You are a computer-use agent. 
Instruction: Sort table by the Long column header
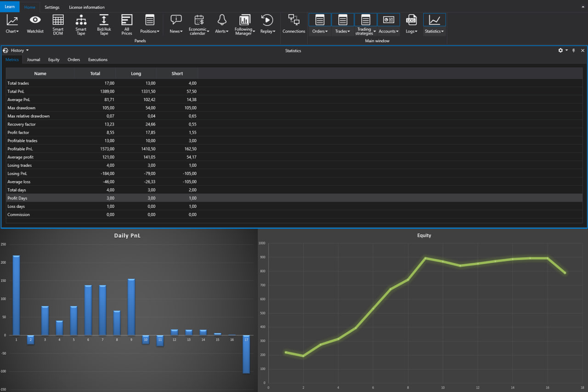coord(136,74)
